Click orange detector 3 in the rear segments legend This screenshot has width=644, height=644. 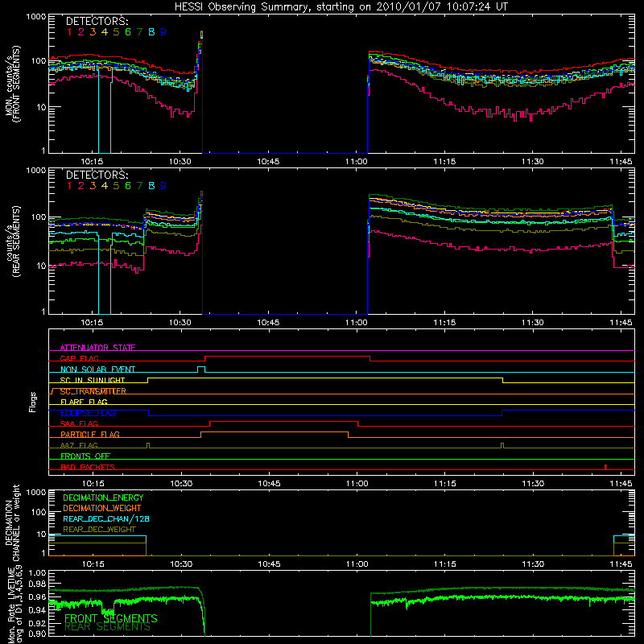click(x=93, y=186)
